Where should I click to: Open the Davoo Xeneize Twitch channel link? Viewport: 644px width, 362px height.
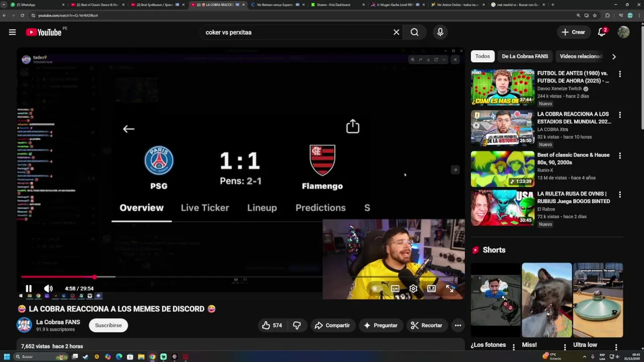[560, 88]
